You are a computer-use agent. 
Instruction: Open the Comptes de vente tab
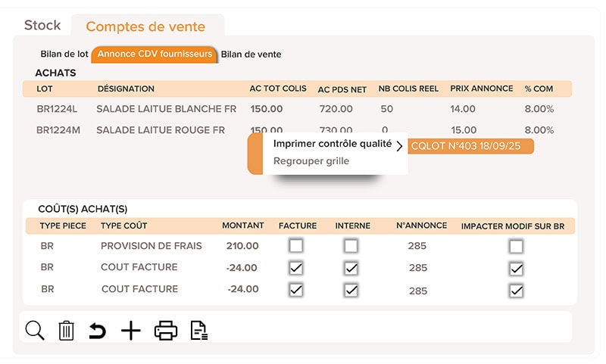pyautogui.click(x=145, y=26)
